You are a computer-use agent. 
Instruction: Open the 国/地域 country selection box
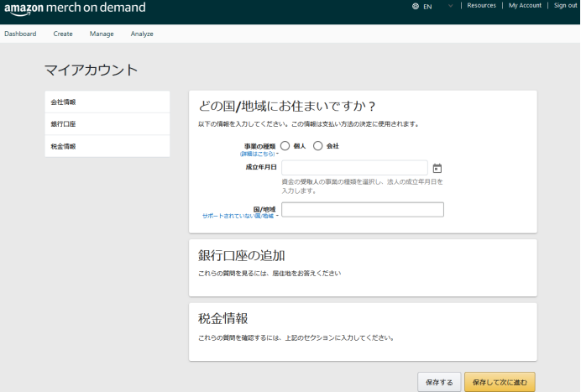tap(363, 209)
